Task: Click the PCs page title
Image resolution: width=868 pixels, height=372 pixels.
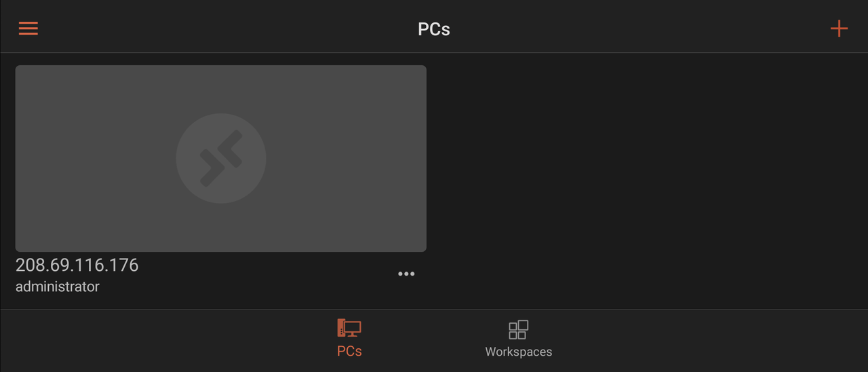Action: (434, 29)
